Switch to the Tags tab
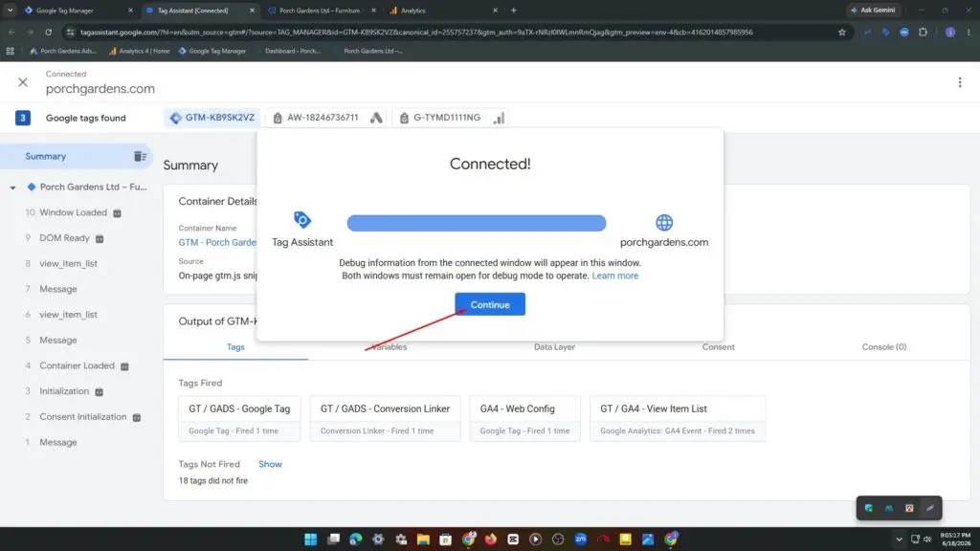Image resolution: width=980 pixels, height=551 pixels. coord(235,346)
